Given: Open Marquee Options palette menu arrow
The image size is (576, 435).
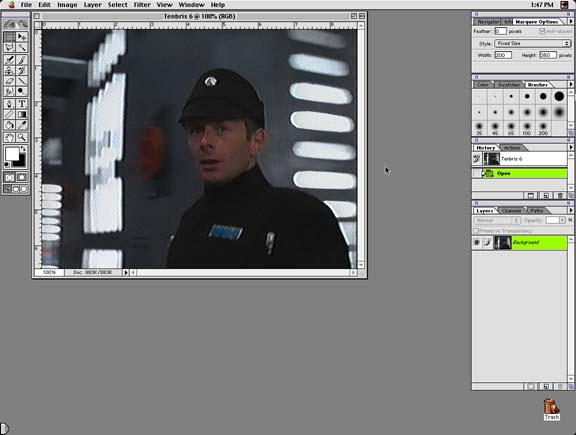Looking at the screenshot, I should [571, 22].
